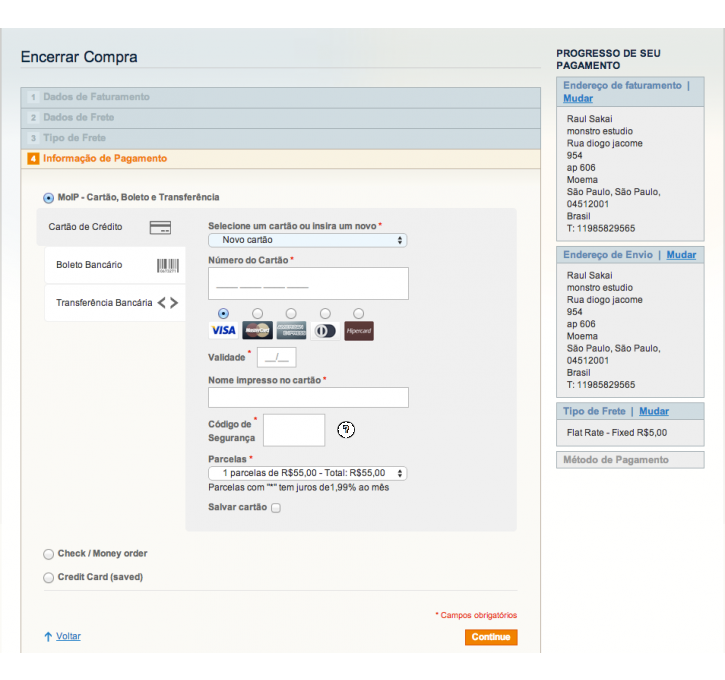
Task: Click the Transferência Bancária arrows icon
Action: 168,302
